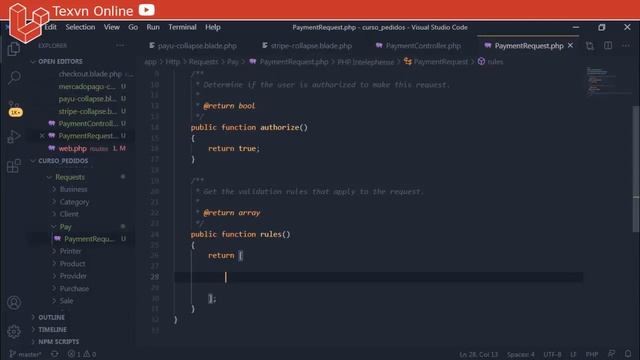Viewport: 640px width, 360px height.
Task: Expand the Provider folder
Action: 73,276
